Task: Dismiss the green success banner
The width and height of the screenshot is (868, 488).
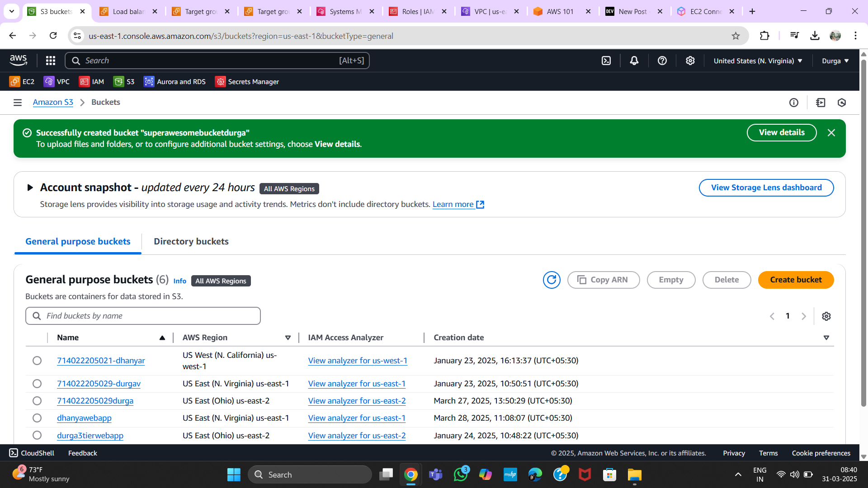Action: 831,133
